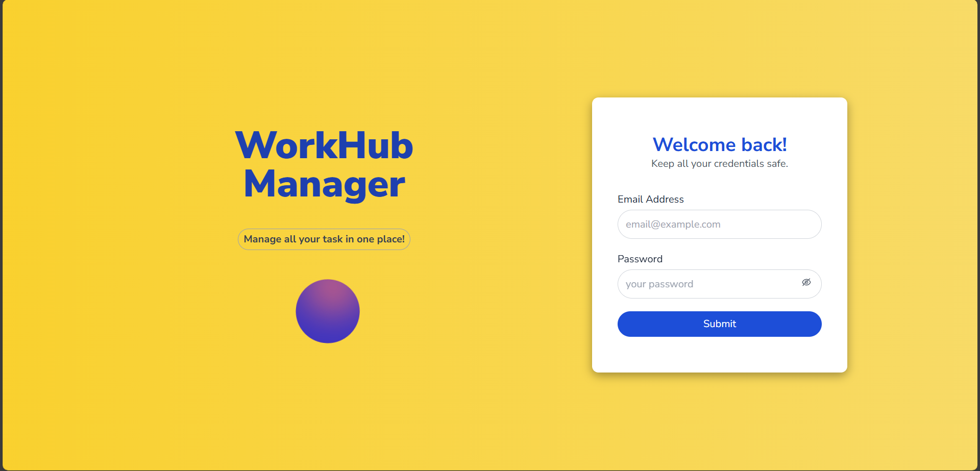Click the 'Manage all your task' tagline pill
The width and height of the screenshot is (980, 471).
click(324, 239)
